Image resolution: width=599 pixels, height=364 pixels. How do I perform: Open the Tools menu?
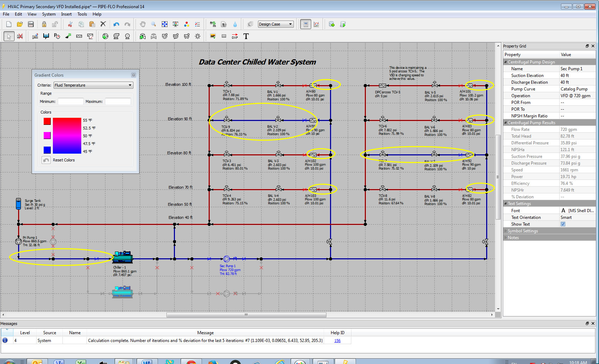tap(82, 14)
